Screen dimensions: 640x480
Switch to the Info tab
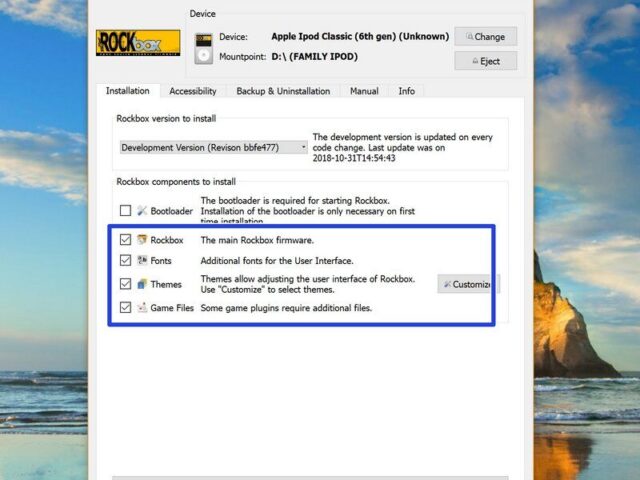(407, 91)
